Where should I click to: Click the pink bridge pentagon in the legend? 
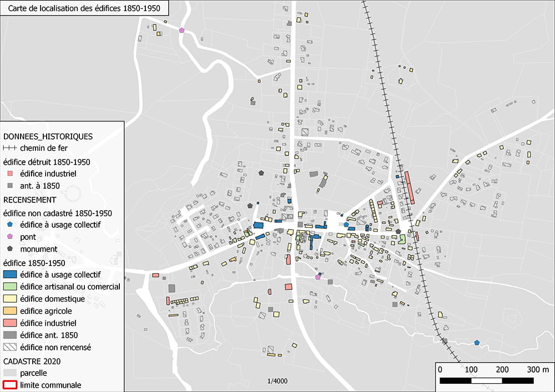[x=10, y=237]
